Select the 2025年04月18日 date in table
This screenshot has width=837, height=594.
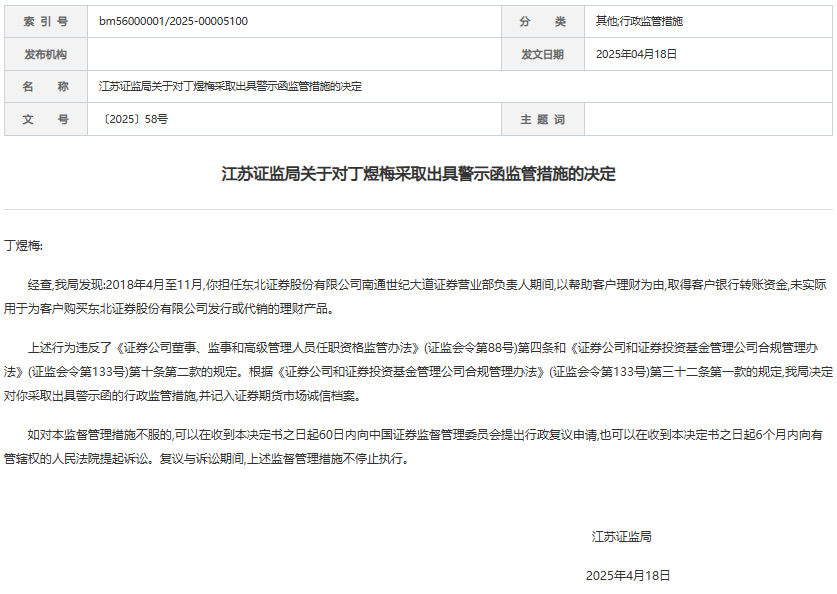(x=636, y=54)
